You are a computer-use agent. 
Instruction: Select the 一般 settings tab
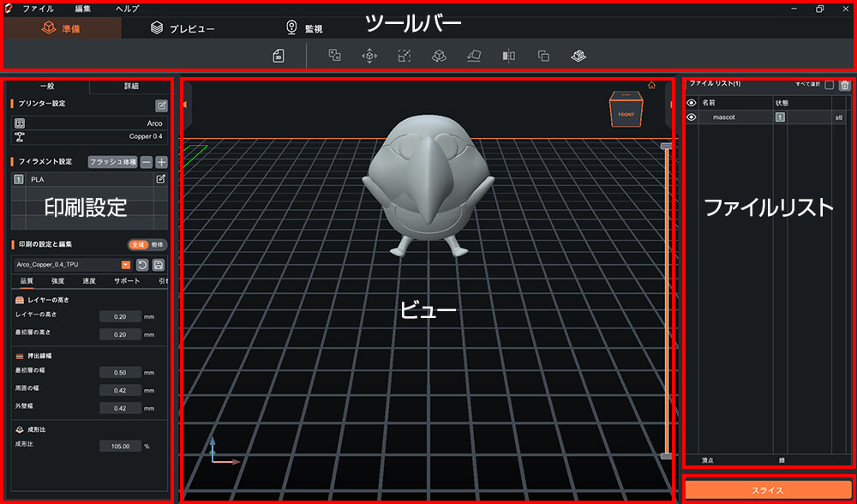[47, 86]
